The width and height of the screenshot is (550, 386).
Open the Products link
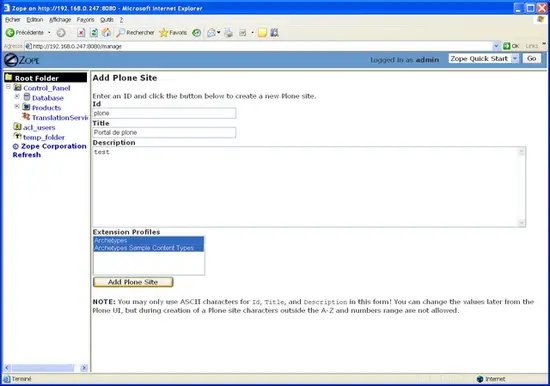46,108
